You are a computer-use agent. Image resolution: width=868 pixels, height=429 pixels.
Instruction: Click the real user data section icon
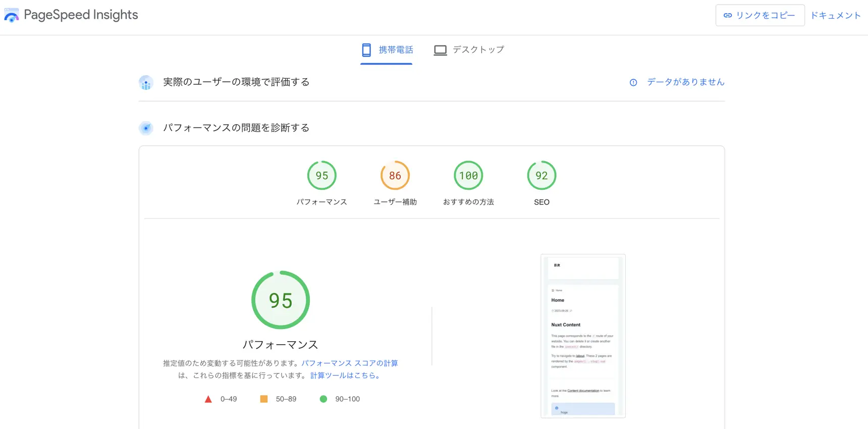pyautogui.click(x=146, y=83)
